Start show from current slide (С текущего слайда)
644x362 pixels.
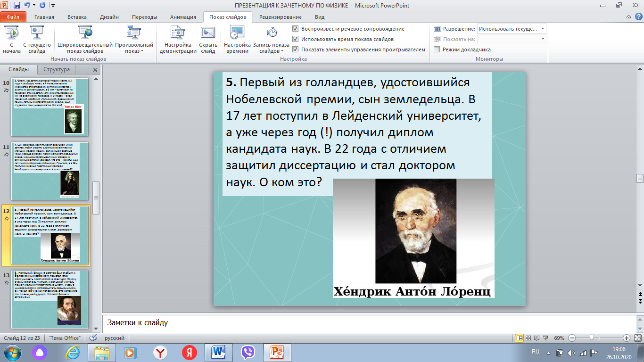(x=37, y=40)
